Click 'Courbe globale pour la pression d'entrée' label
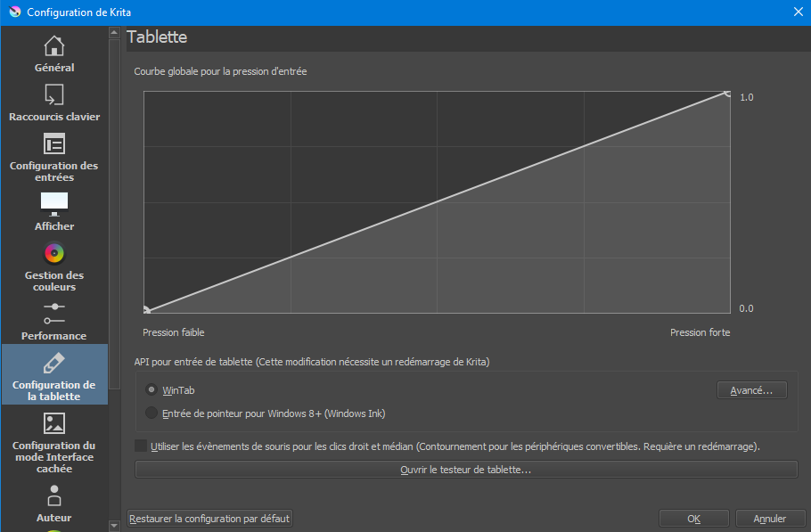Screen dimensions: 811x532 (220, 71)
